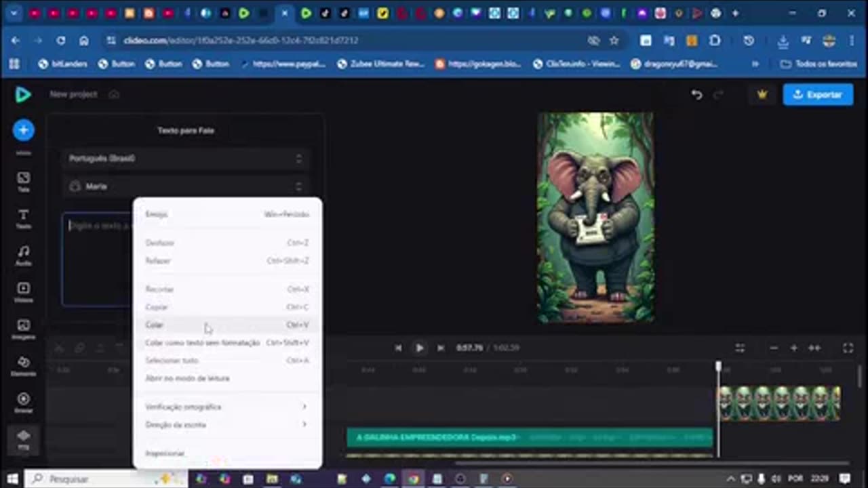Open the bitLanders bookmark
The height and width of the screenshot is (488, 868).
[x=64, y=64]
